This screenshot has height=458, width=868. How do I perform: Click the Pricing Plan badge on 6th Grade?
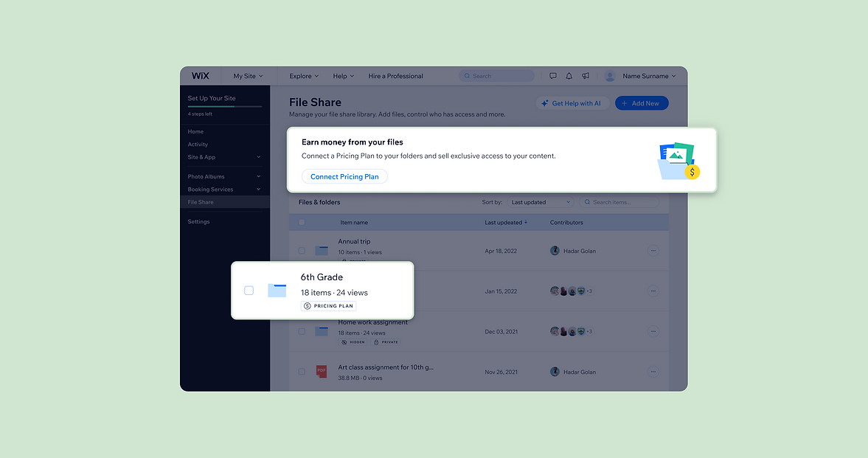coord(328,306)
